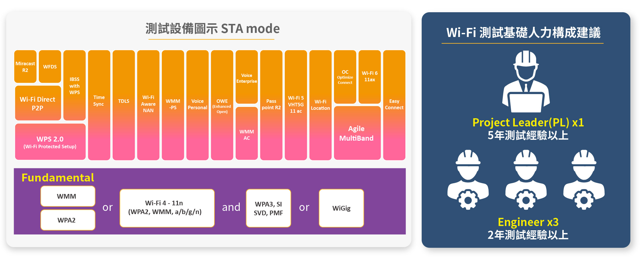Click the WMM-PS column
The width and height of the screenshot is (644, 263).
tap(173, 105)
